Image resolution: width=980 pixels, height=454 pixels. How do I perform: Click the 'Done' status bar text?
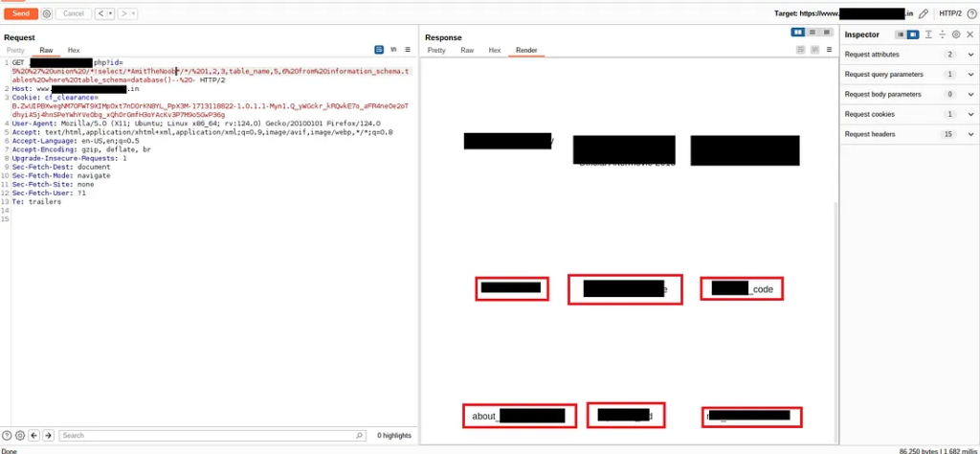click(10, 451)
